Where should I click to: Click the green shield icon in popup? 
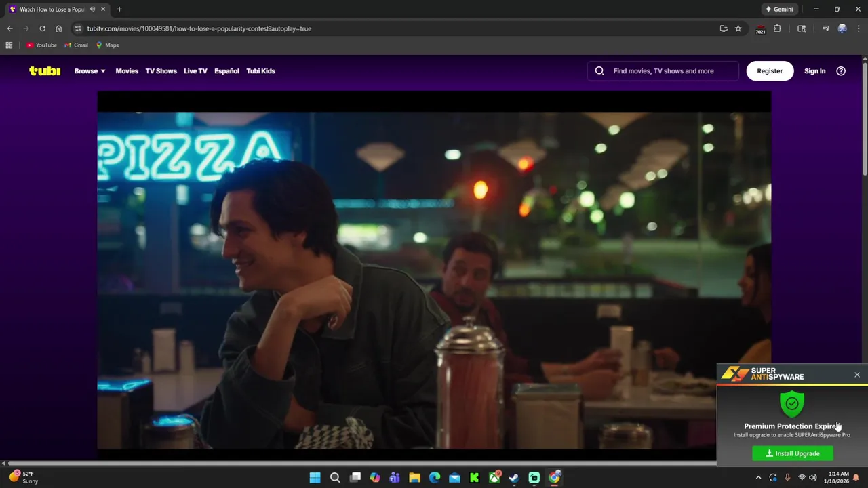(792, 403)
